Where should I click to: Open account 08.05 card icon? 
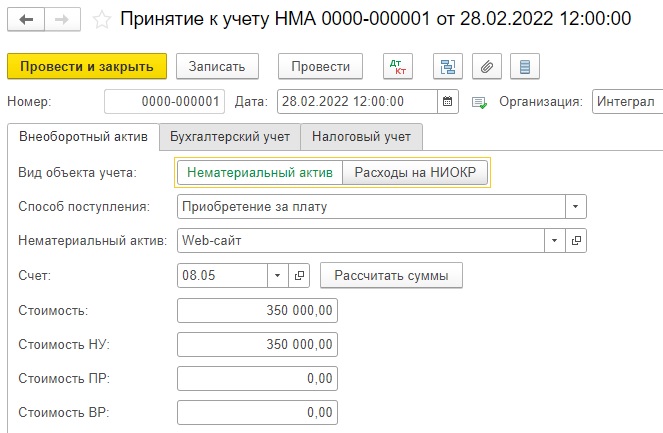tap(299, 276)
